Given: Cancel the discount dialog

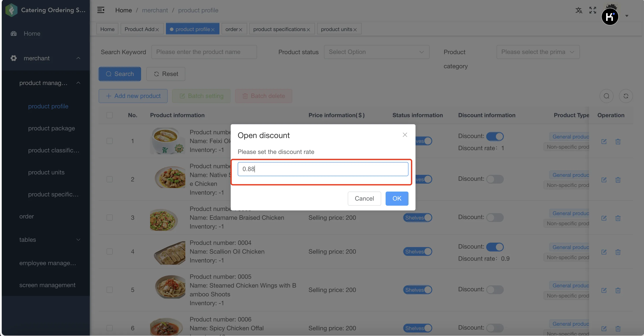Looking at the screenshot, I should (364, 199).
